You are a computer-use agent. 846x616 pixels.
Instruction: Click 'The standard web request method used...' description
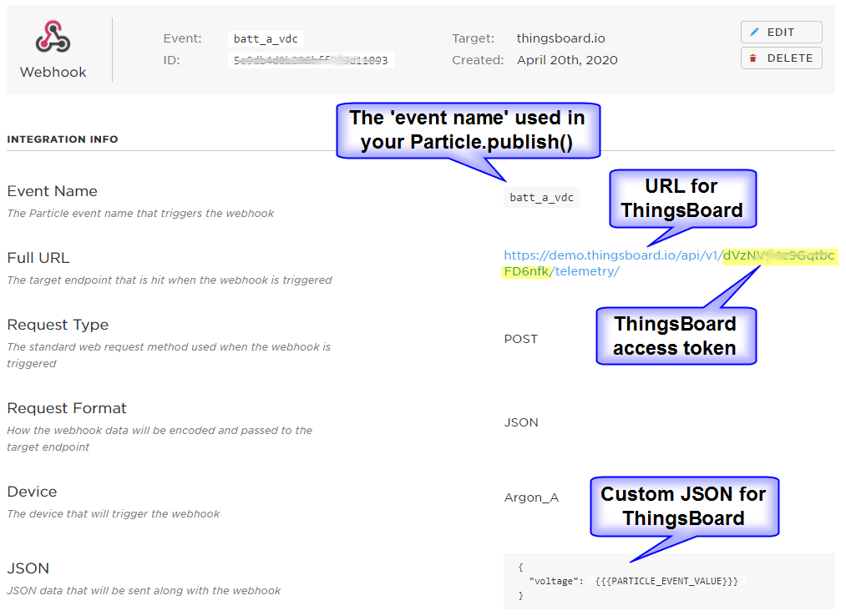pyautogui.click(x=169, y=355)
